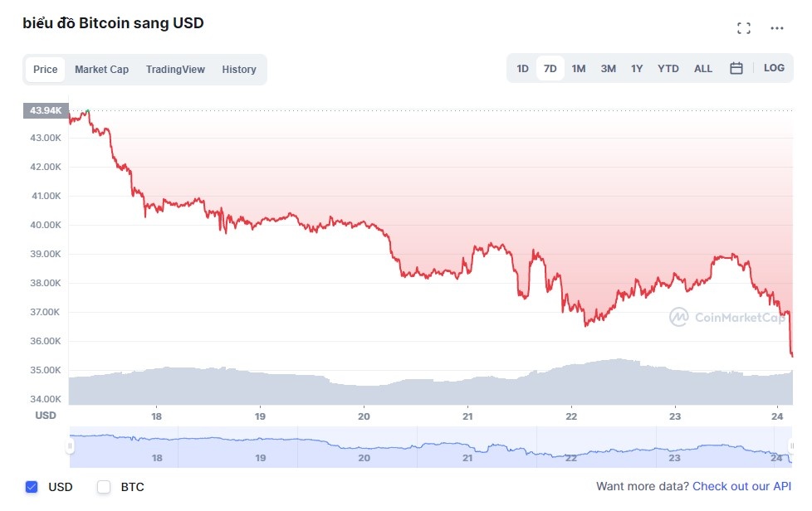
Task: Click the 43.94K price axis label
Action: [46, 110]
